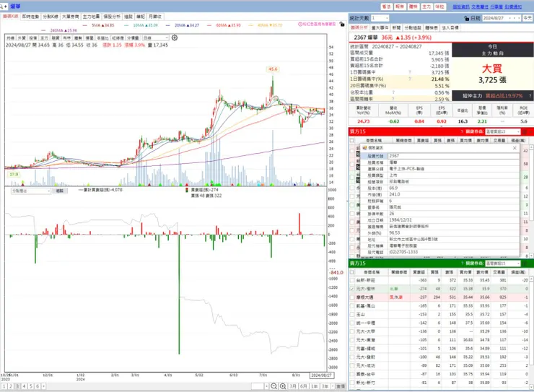Switch to the 分點K線 tab
Image resolution: width=534 pixels, height=392 pixels.
pos(50,17)
